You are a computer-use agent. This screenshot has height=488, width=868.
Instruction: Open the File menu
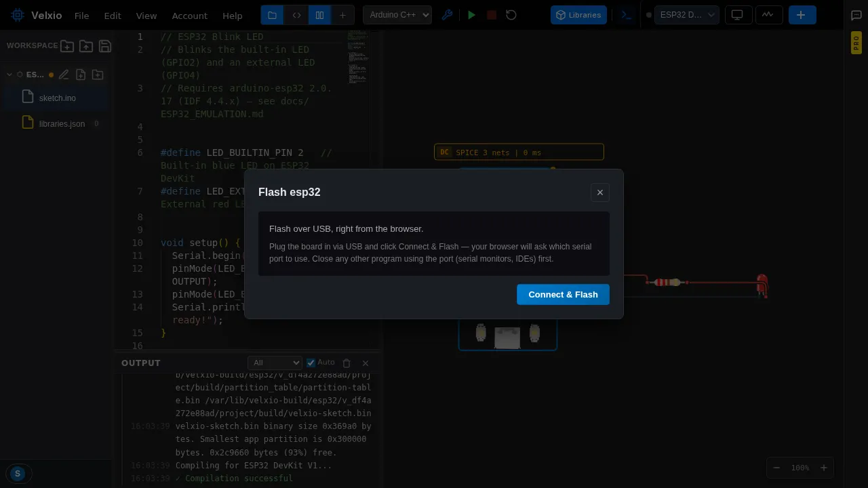point(81,15)
